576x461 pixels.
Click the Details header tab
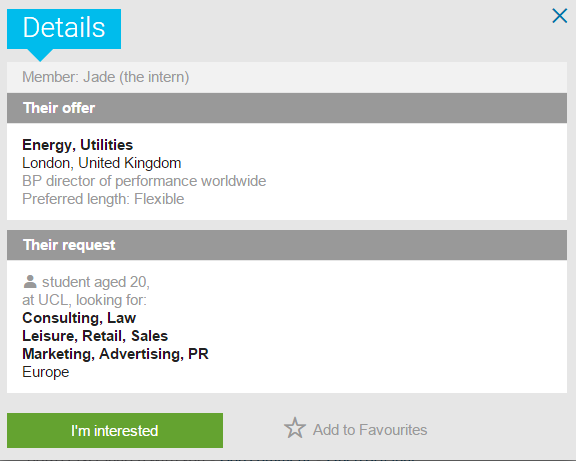coord(64,29)
